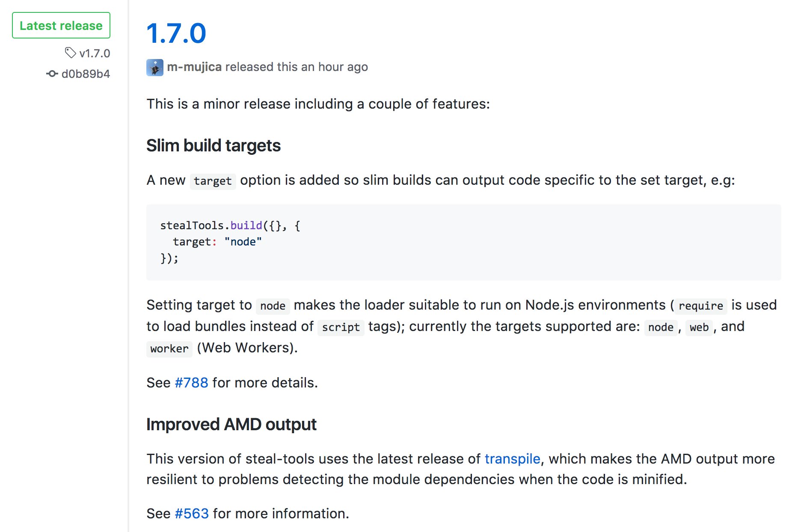Click the Improved AMD output heading
The height and width of the screenshot is (532, 795).
coord(231,425)
